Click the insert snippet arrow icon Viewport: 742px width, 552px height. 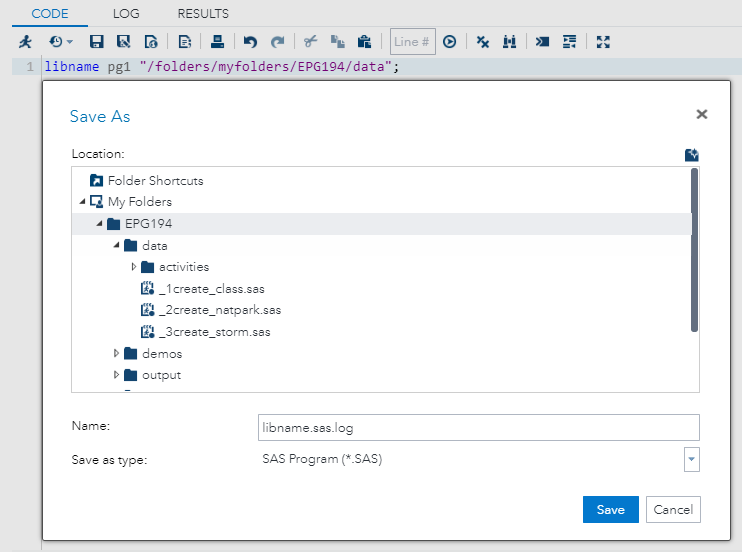pos(542,42)
